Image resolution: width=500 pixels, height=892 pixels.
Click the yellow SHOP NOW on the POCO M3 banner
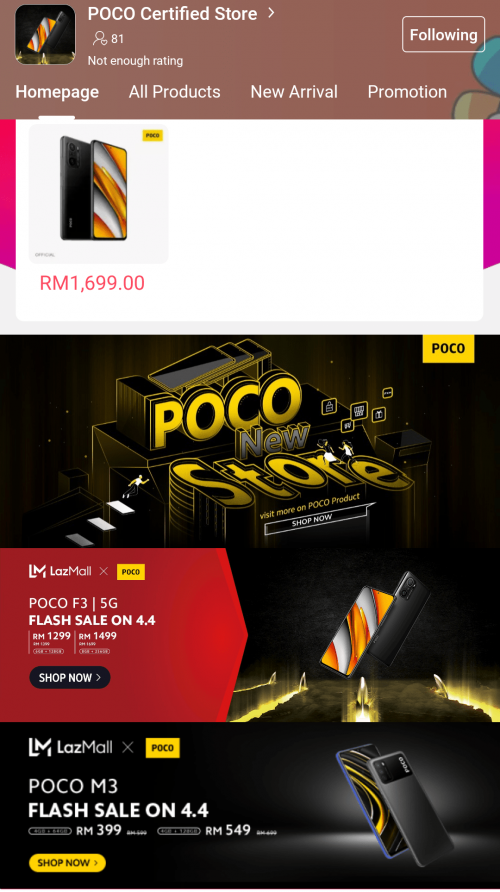coord(67,863)
